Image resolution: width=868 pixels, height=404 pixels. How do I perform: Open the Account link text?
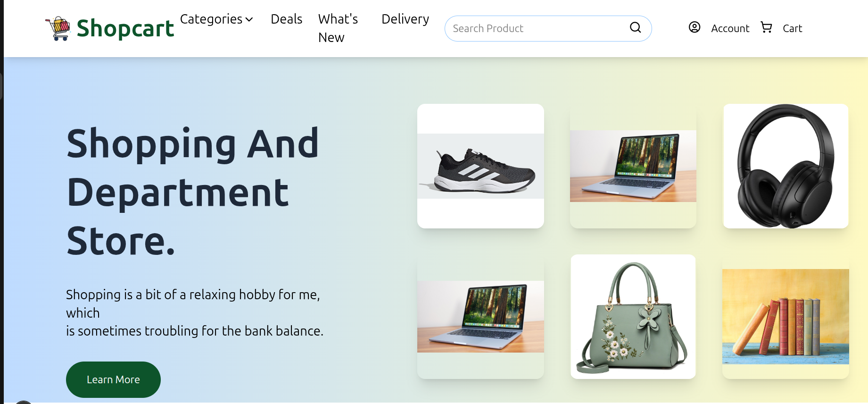[730, 29]
